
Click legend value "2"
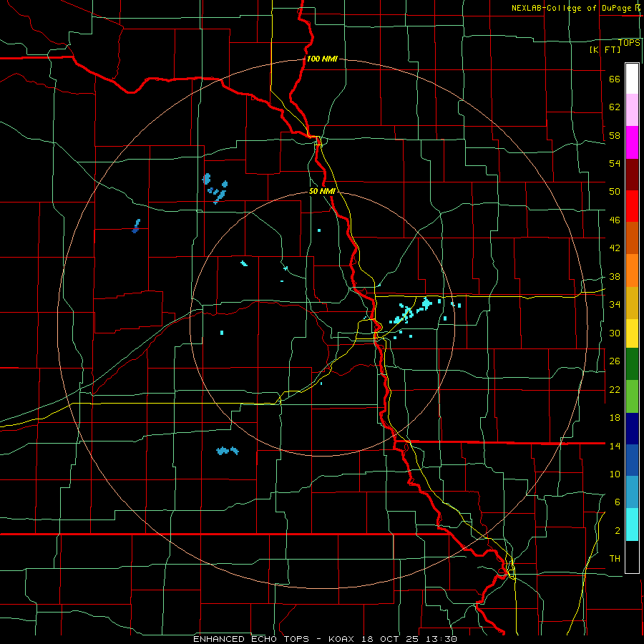[x=617, y=531]
